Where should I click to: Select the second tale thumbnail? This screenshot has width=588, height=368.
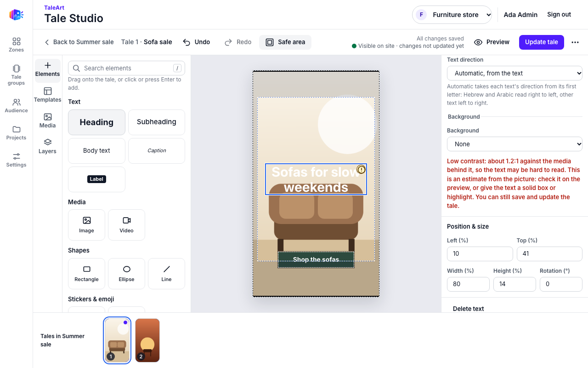coord(147,340)
